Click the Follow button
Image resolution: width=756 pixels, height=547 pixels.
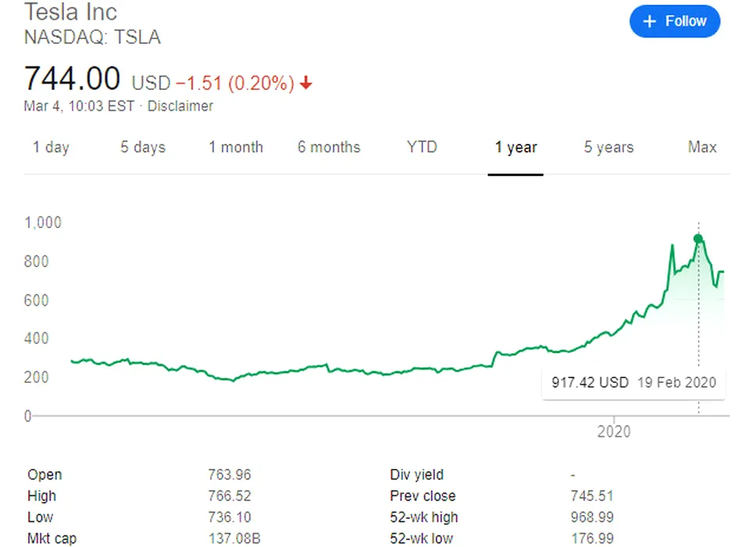pos(674,22)
